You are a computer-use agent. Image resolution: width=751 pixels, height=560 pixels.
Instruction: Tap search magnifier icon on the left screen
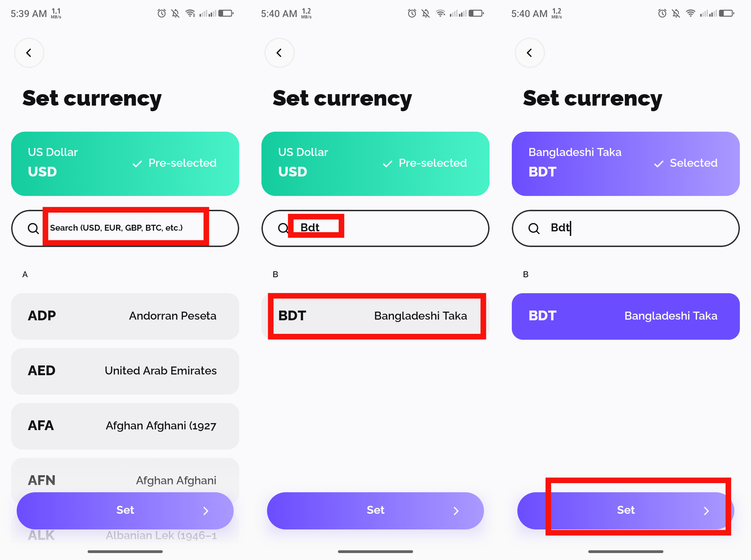(x=33, y=228)
